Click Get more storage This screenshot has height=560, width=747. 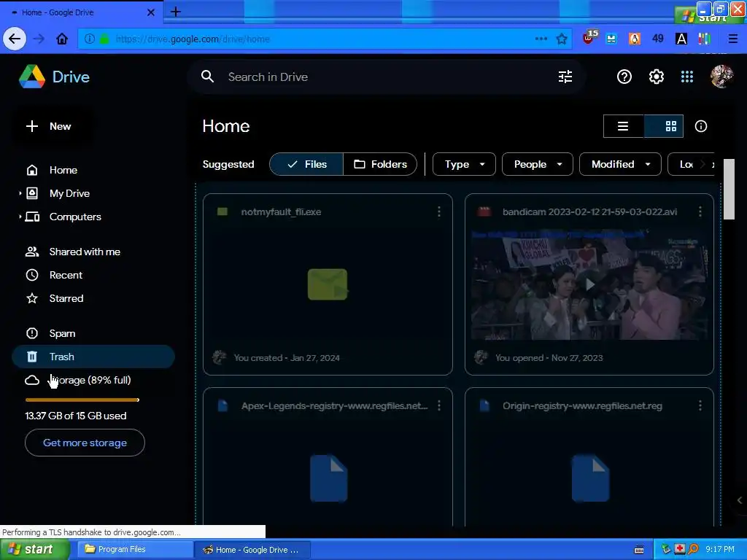[x=85, y=443]
